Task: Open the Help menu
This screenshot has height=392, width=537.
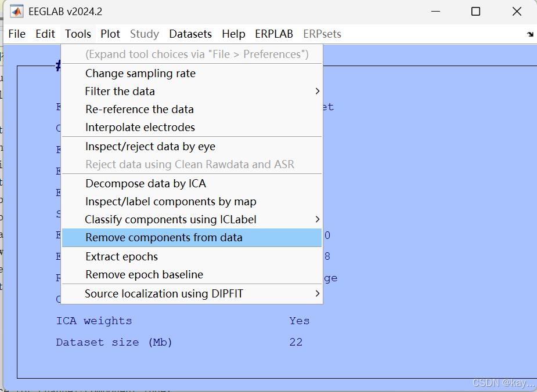Action: tap(233, 34)
